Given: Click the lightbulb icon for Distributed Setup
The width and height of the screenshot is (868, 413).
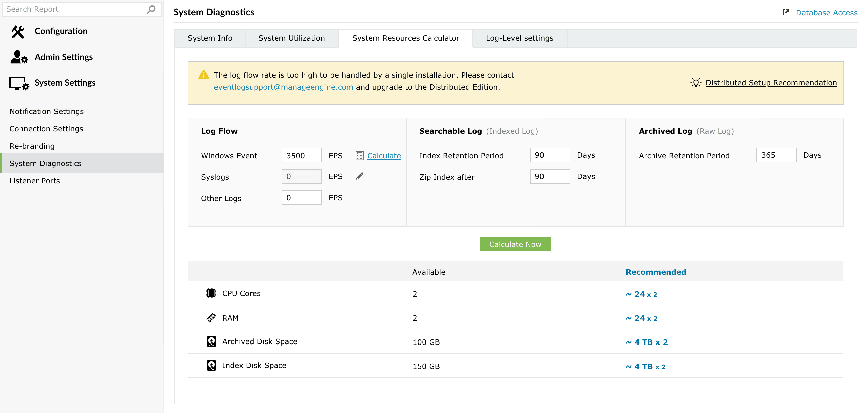Looking at the screenshot, I should click(695, 83).
